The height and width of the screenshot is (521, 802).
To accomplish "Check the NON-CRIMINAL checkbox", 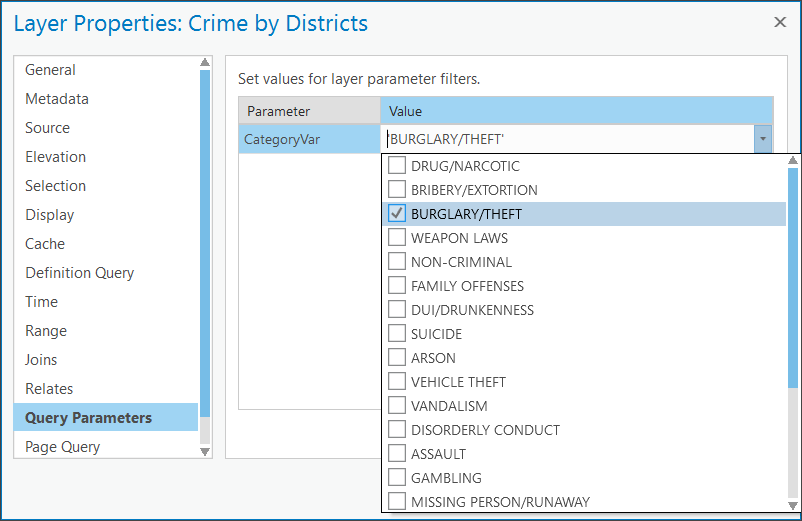I will point(397,262).
